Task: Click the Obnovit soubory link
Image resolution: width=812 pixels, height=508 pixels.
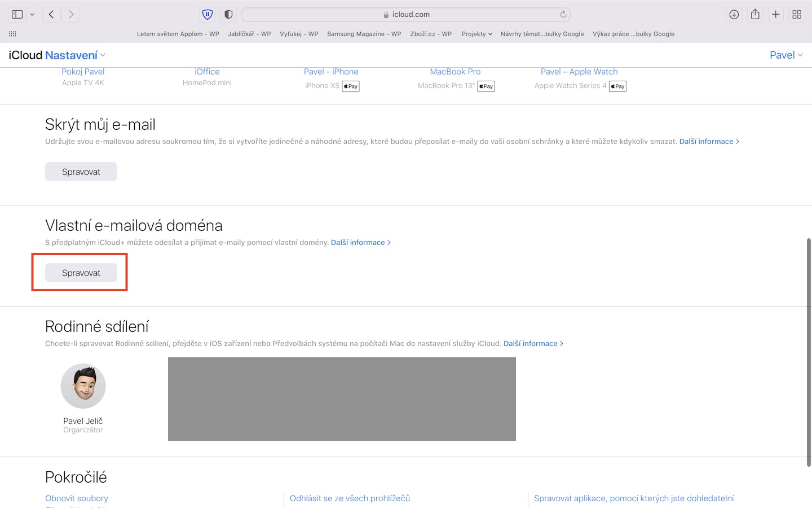Action: [x=77, y=498]
